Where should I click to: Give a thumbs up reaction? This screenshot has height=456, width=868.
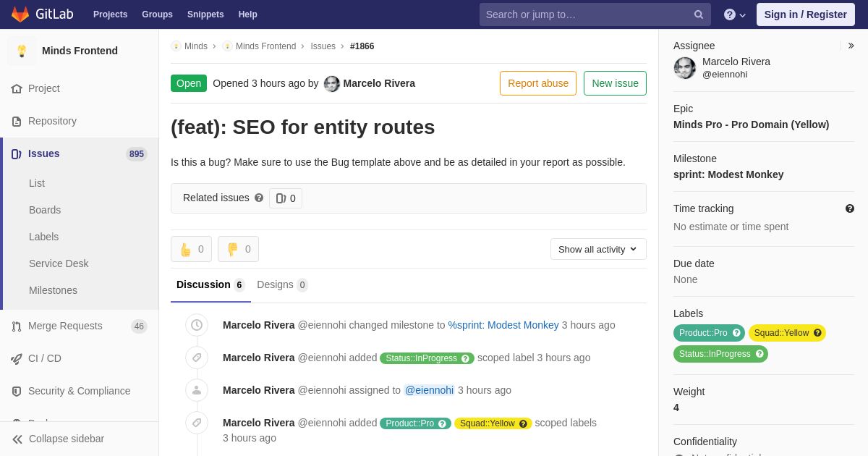coord(191,249)
